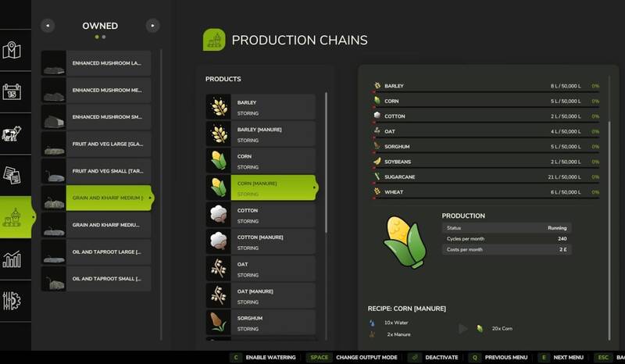Open the calendar sidebar icon
The height and width of the screenshot is (364, 625).
12,92
